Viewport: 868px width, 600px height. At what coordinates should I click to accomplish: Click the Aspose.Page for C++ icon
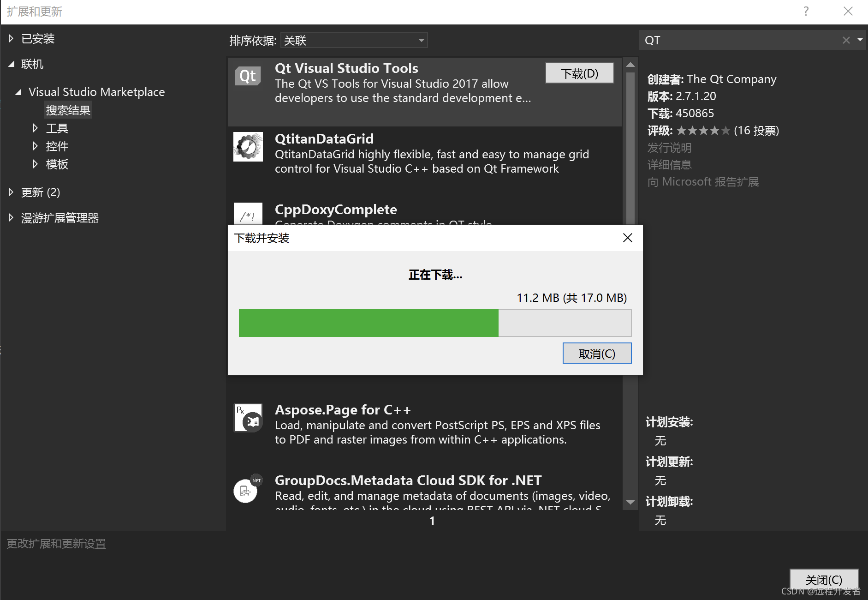click(x=248, y=418)
